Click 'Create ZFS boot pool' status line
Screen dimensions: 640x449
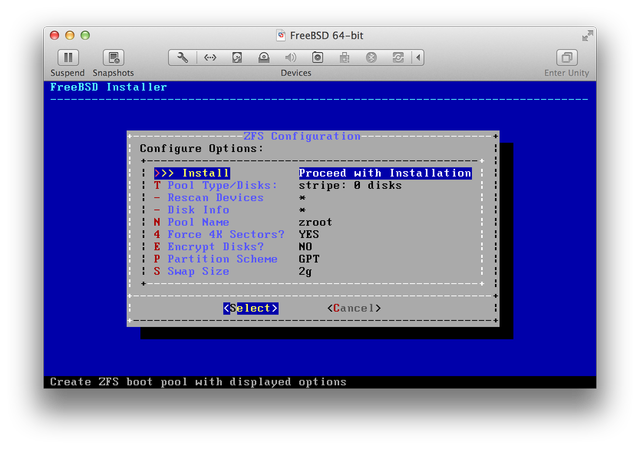tap(198, 382)
